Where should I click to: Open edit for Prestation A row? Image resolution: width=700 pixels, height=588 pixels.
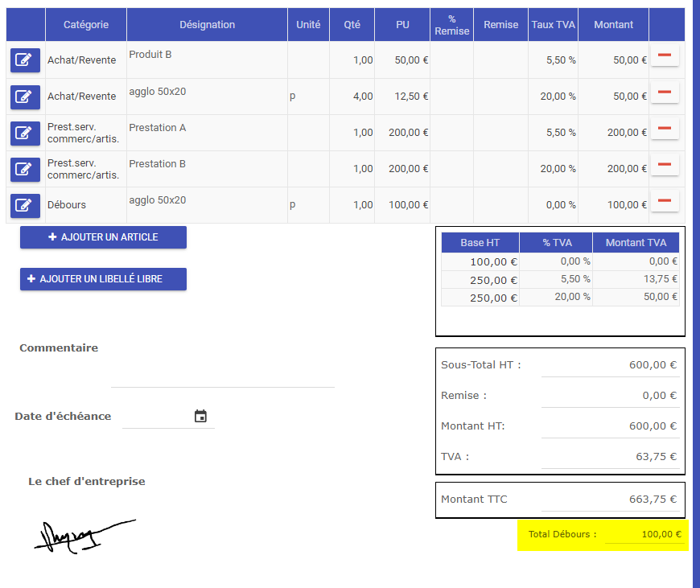25,133
